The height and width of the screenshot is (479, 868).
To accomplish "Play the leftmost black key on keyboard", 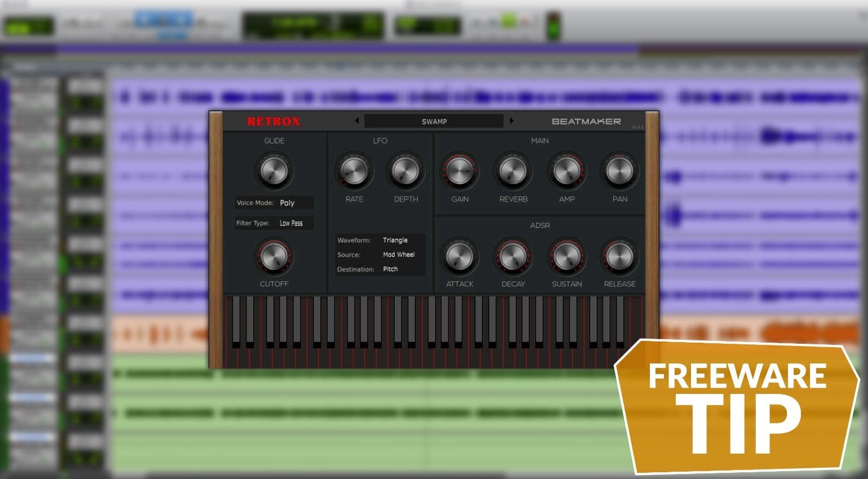I will click(236, 321).
